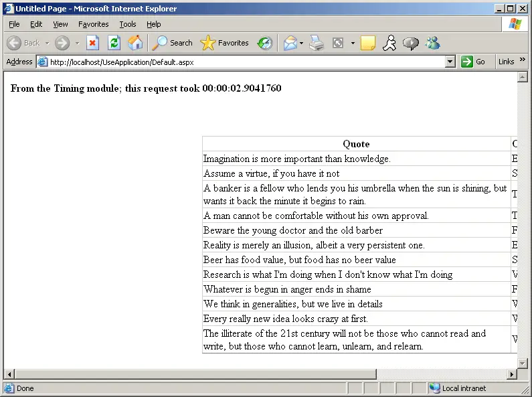
Task: Open the Mail button dropdown arrow
Action: point(301,43)
